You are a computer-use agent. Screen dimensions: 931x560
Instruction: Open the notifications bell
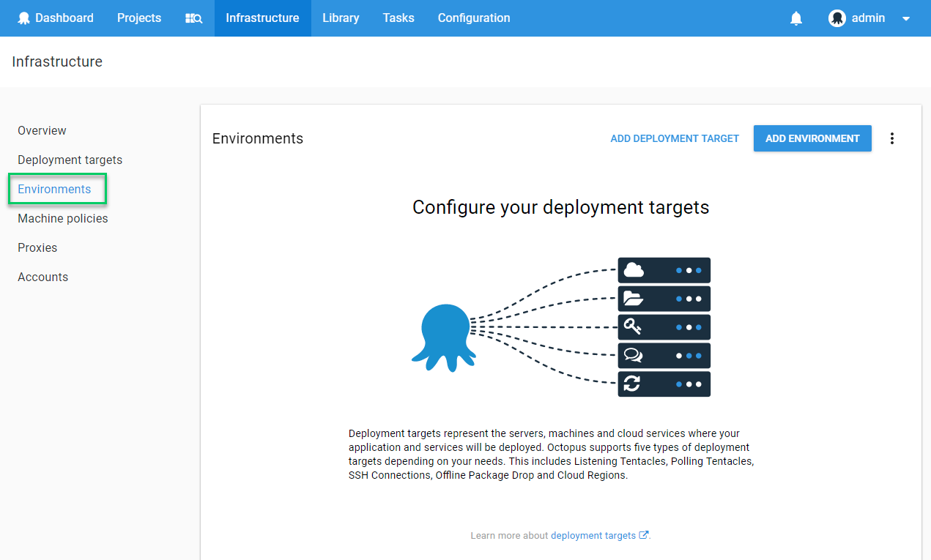pos(796,18)
